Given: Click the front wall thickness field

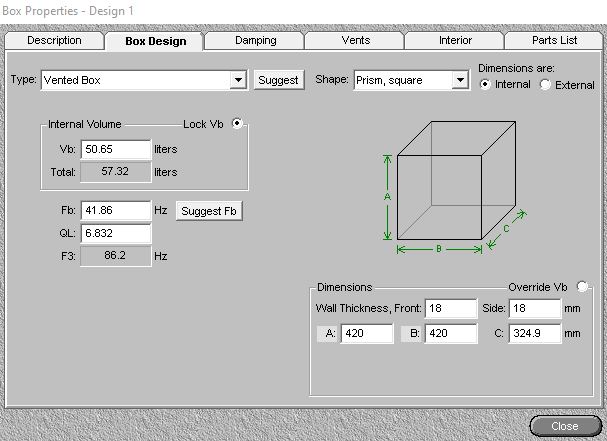Looking at the screenshot, I should [x=451, y=309].
